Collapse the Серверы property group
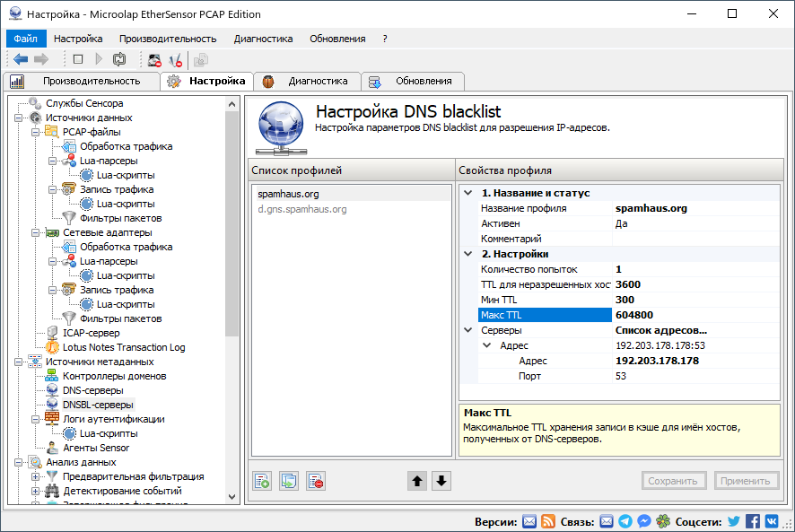Viewport: 795px width, 532px height. [469, 330]
